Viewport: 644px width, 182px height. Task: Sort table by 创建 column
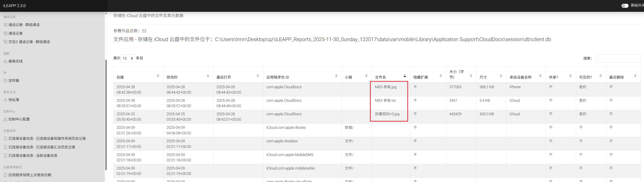(x=138, y=75)
